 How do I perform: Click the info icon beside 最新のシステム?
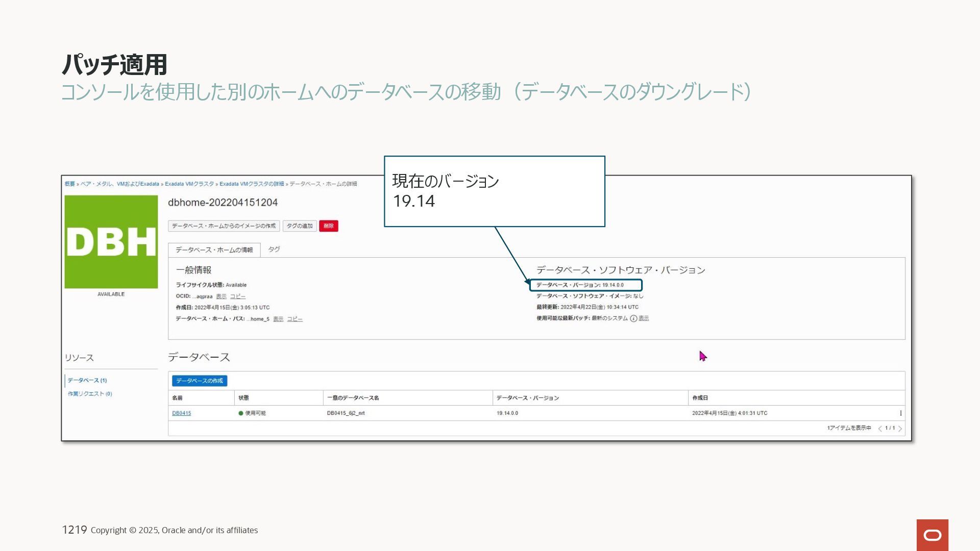pos(633,318)
